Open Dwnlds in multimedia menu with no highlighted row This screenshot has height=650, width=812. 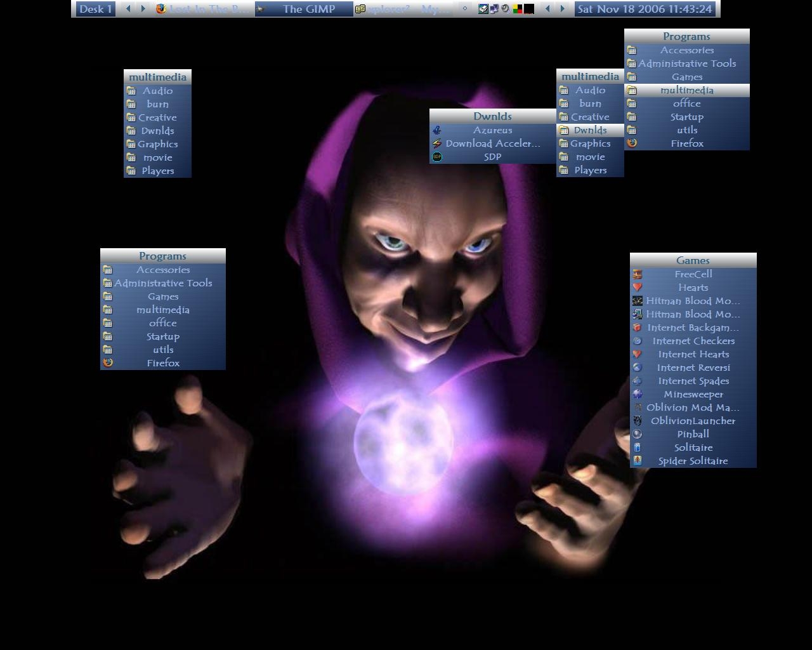coord(157,131)
